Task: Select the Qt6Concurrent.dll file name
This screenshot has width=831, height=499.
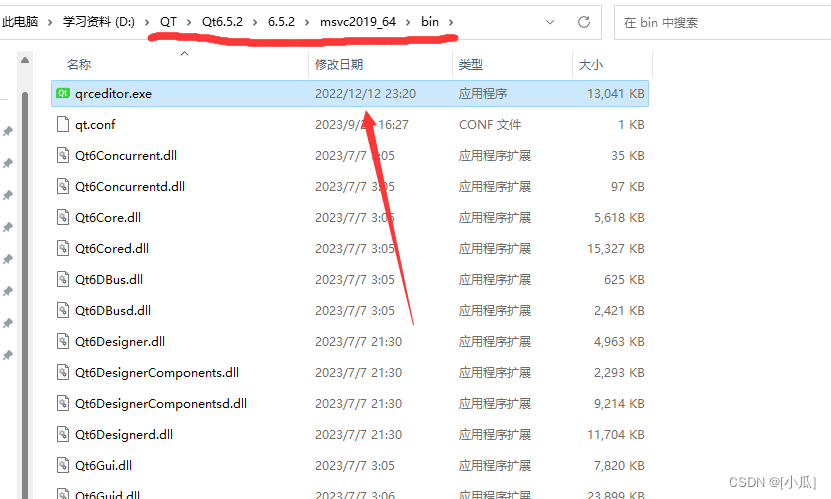Action: pyautogui.click(x=126, y=155)
